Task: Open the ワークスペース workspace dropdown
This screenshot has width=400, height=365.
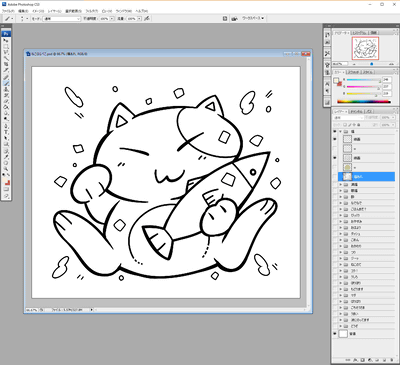Action: 253,18
